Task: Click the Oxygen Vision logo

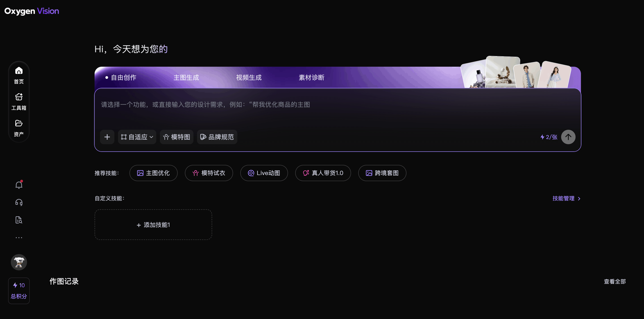Action: click(32, 11)
